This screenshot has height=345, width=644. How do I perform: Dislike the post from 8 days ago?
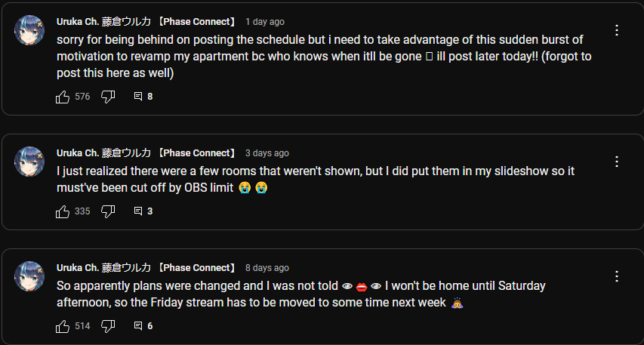point(108,327)
